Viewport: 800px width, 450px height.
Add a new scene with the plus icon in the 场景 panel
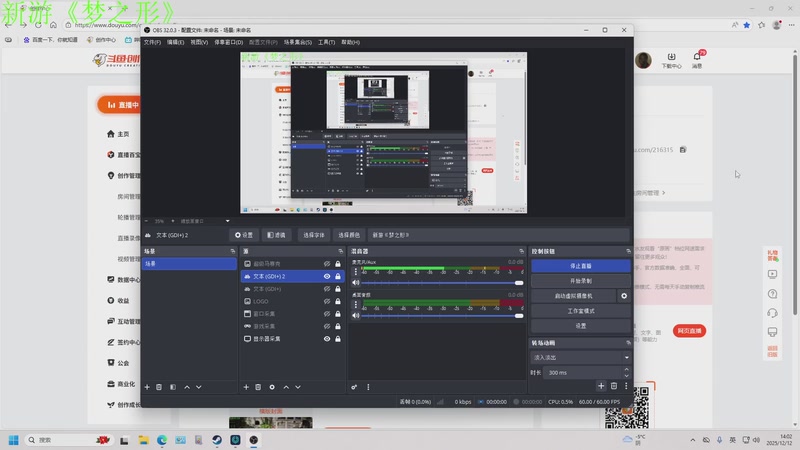click(147, 387)
